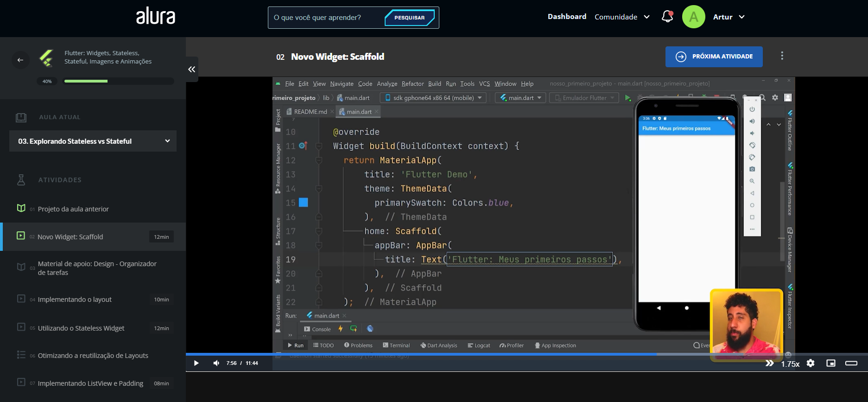Click the course search input field

(326, 18)
